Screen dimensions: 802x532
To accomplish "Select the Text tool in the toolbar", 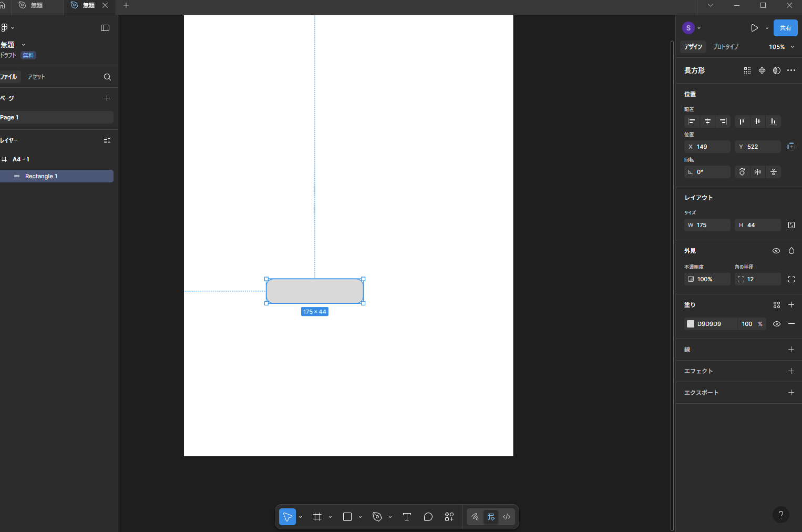I will [x=407, y=517].
